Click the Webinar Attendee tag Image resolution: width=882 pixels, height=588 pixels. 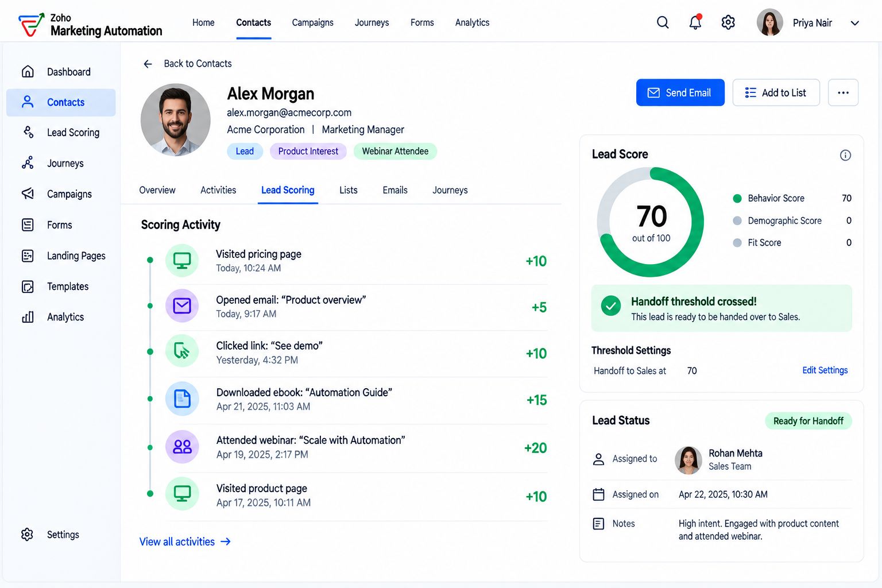pyautogui.click(x=395, y=151)
